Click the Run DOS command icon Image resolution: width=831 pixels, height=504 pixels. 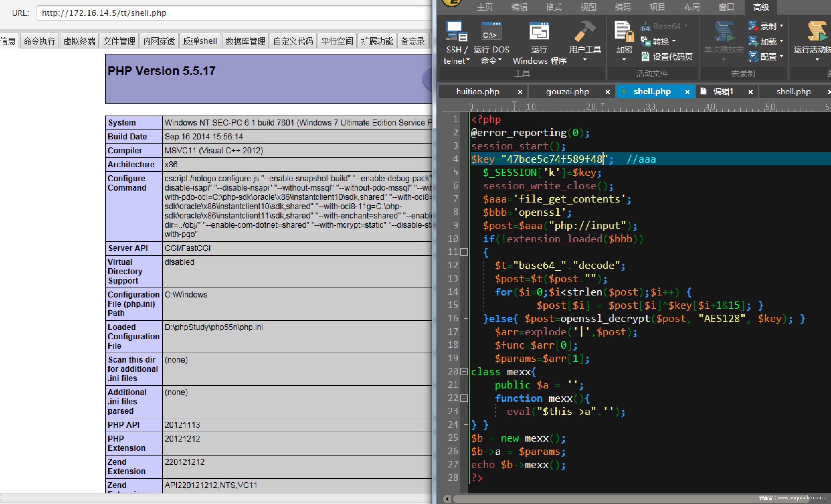click(491, 31)
